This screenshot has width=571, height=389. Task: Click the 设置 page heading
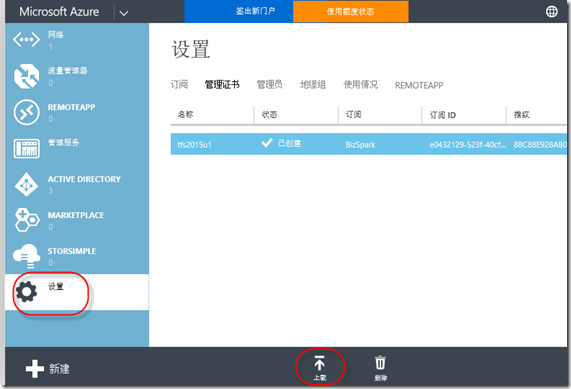tap(190, 49)
